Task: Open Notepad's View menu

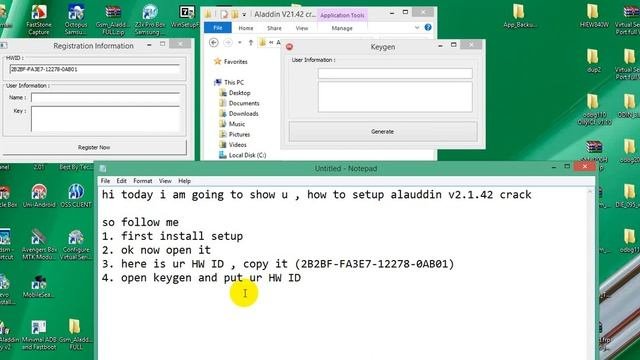Action: point(165,181)
